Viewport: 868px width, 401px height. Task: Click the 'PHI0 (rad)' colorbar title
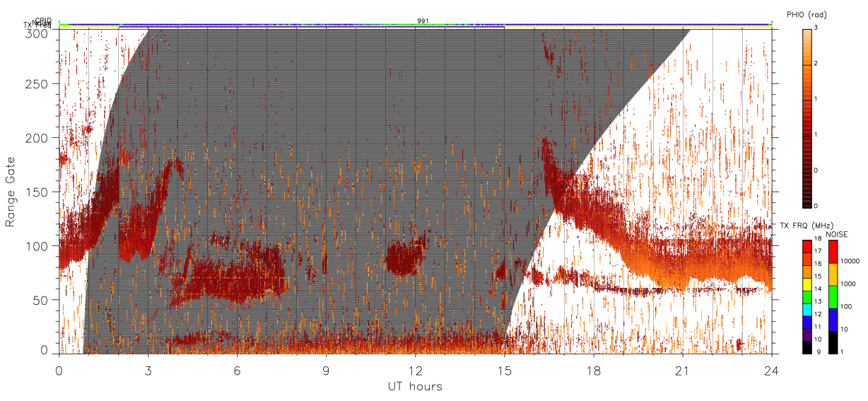tap(807, 14)
